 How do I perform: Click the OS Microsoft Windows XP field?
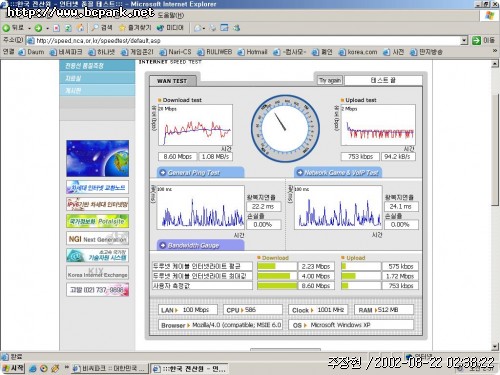point(351,325)
